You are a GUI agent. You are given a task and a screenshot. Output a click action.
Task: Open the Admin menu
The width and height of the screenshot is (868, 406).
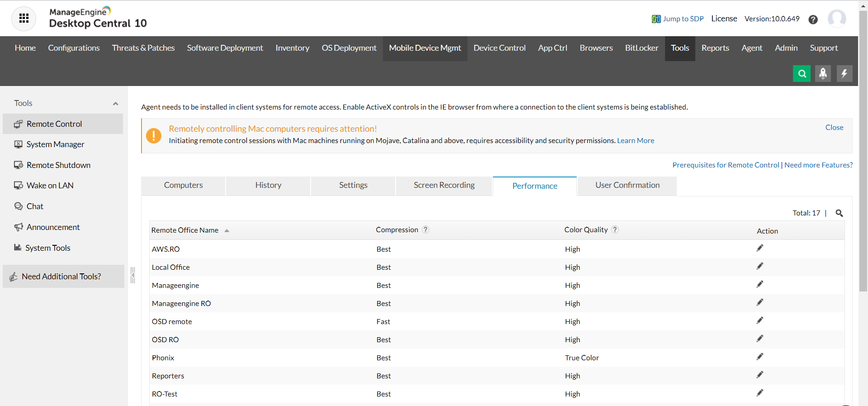coord(786,48)
